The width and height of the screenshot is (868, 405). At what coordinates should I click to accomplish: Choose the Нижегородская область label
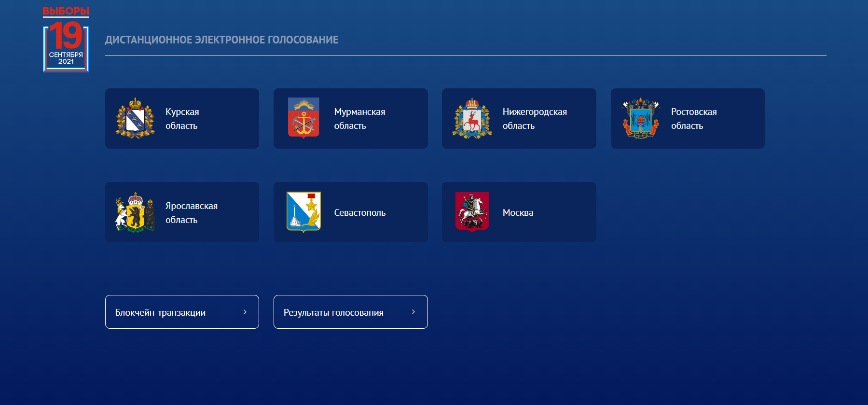[x=535, y=119]
